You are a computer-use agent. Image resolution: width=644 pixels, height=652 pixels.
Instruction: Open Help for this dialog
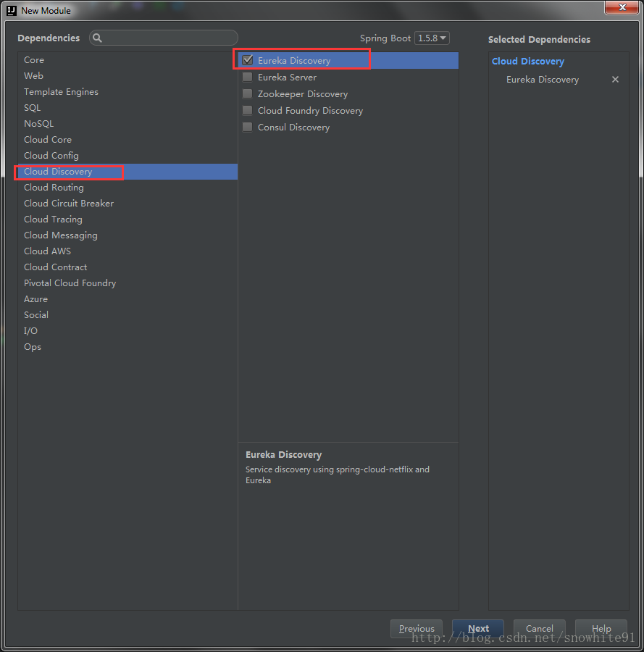coord(601,628)
